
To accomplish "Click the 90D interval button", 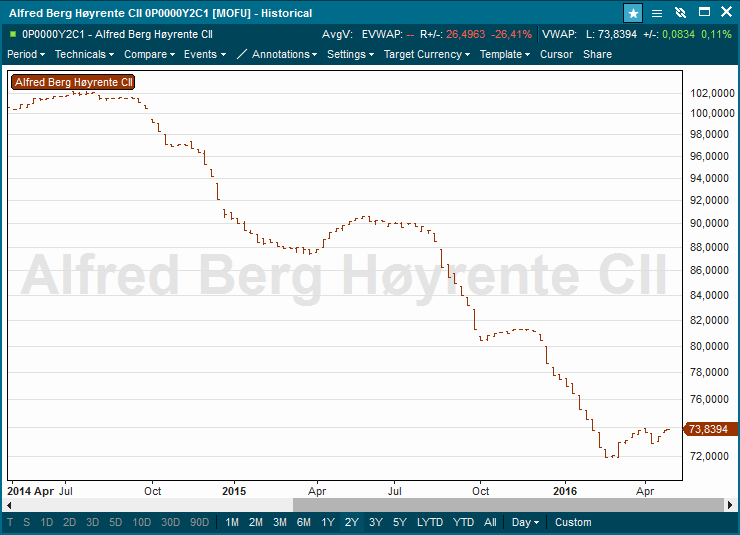I will tap(199, 522).
